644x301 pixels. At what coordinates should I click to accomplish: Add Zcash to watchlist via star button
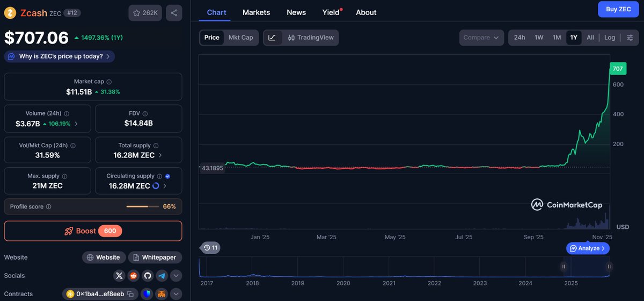coord(145,12)
